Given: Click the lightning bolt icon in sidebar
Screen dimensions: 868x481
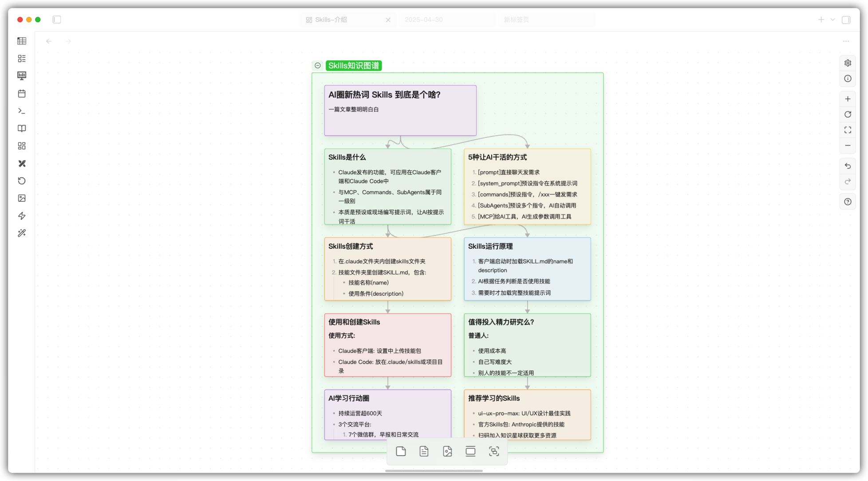Looking at the screenshot, I should click(x=22, y=216).
